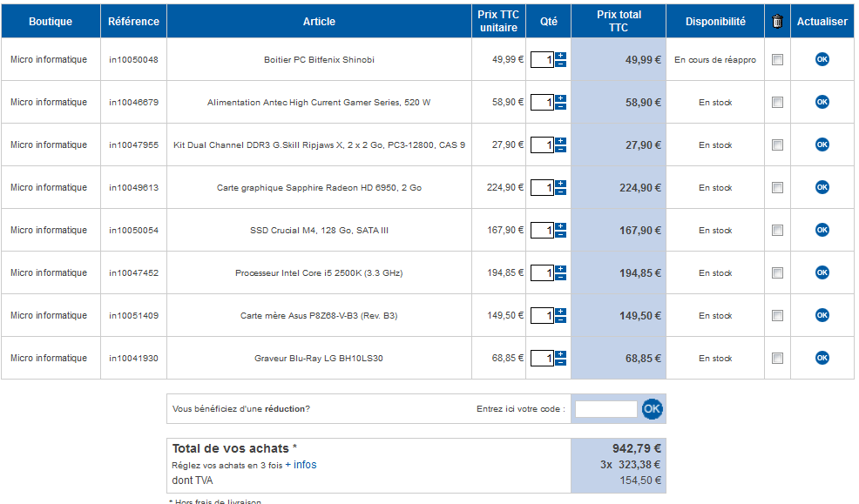Screen dimensions: 859x504
Task: Click OK update icon for Carte mère Asus
Action: (x=822, y=315)
